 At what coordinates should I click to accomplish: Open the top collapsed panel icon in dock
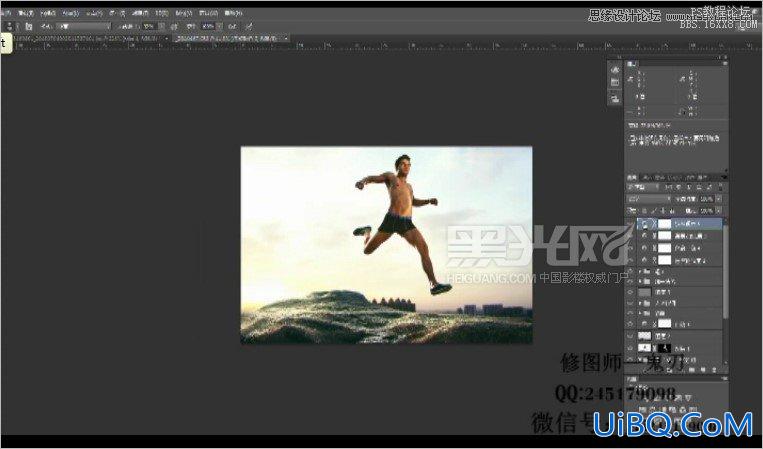(x=615, y=70)
